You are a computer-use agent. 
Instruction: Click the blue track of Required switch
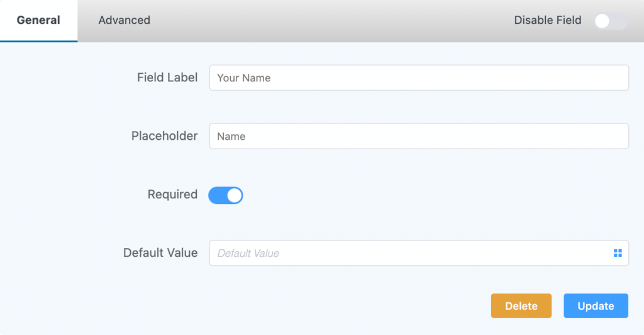(x=217, y=196)
